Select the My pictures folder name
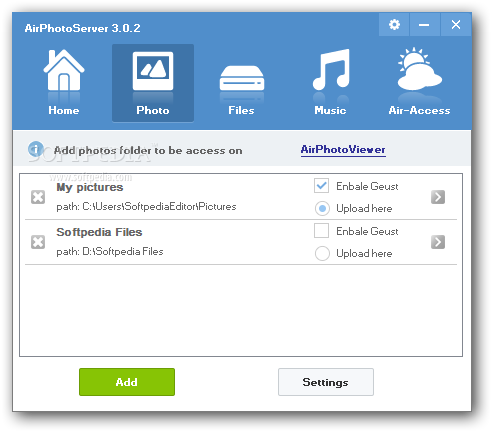 point(90,187)
